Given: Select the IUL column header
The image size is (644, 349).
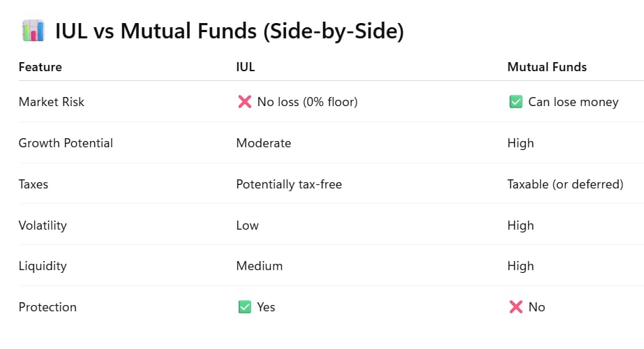Looking at the screenshot, I should [x=246, y=67].
